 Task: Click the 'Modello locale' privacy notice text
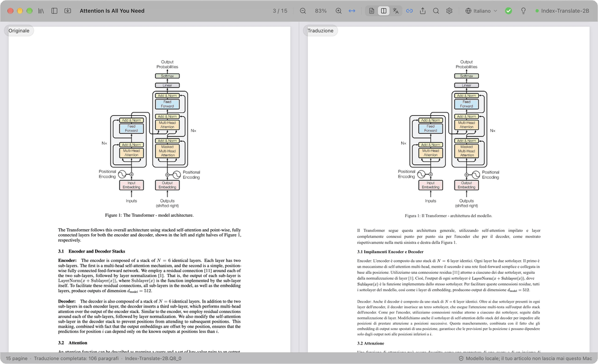click(x=529, y=359)
